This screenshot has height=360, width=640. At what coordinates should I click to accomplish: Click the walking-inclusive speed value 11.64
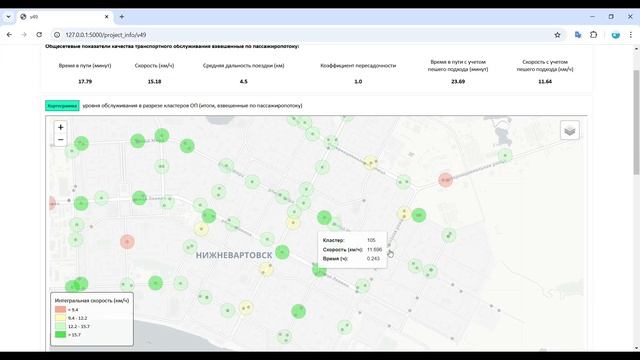pyautogui.click(x=545, y=82)
